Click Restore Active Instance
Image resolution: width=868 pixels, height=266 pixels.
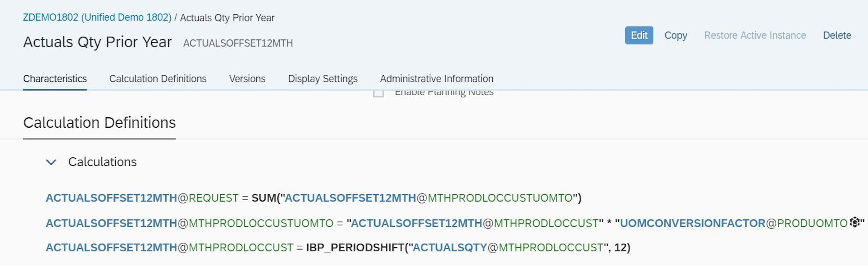[755, 35]
